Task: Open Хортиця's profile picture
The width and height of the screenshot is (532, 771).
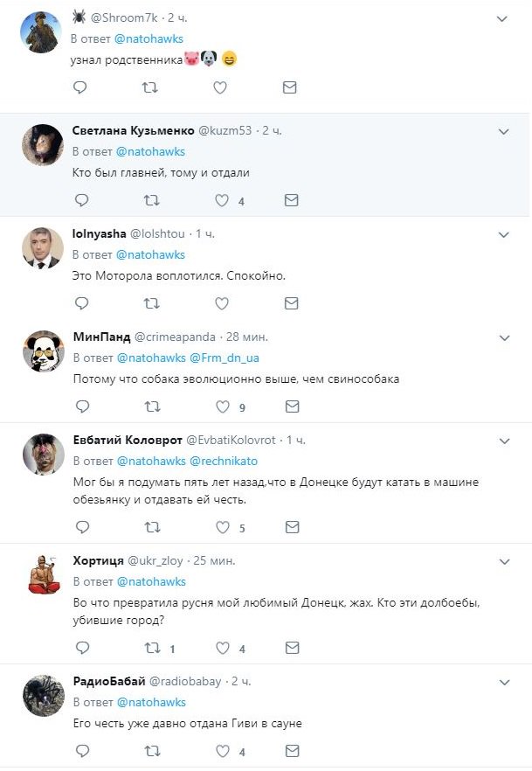Action: (x=40, y=575)
